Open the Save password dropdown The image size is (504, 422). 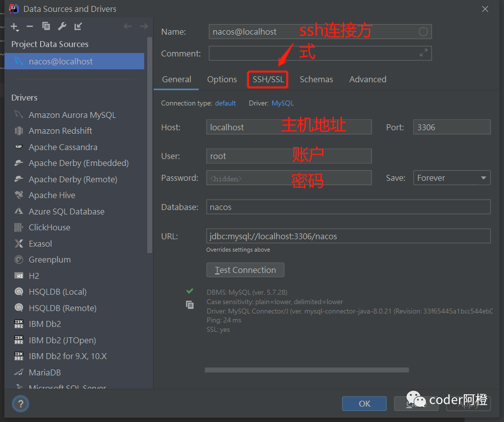(x=451, y=178)
